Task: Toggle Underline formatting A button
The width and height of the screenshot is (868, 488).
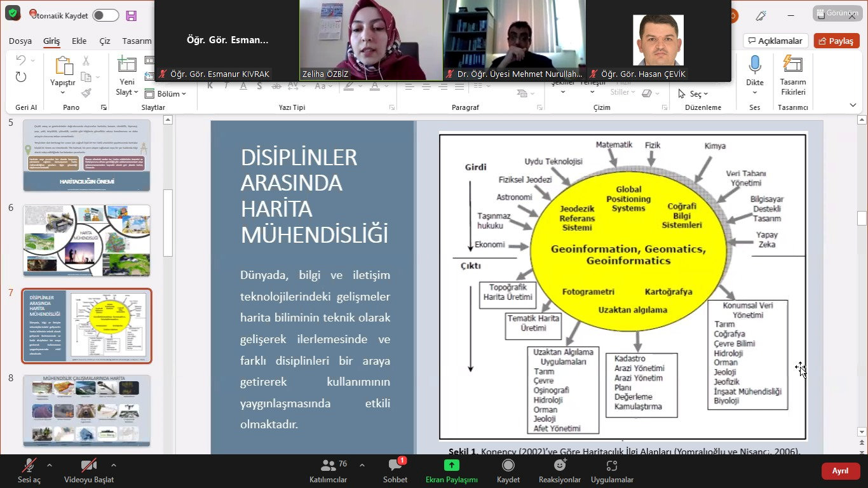Action: click(243, 86)
